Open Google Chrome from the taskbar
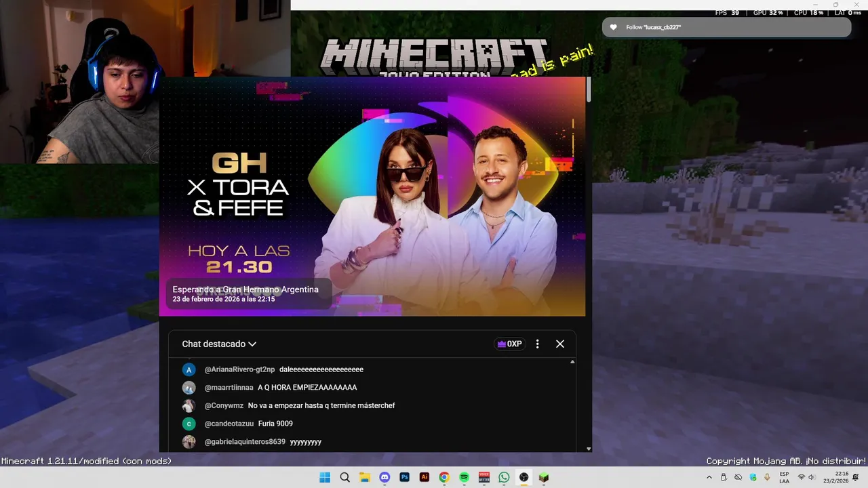The image size is (868, 488). coord(444,477)
